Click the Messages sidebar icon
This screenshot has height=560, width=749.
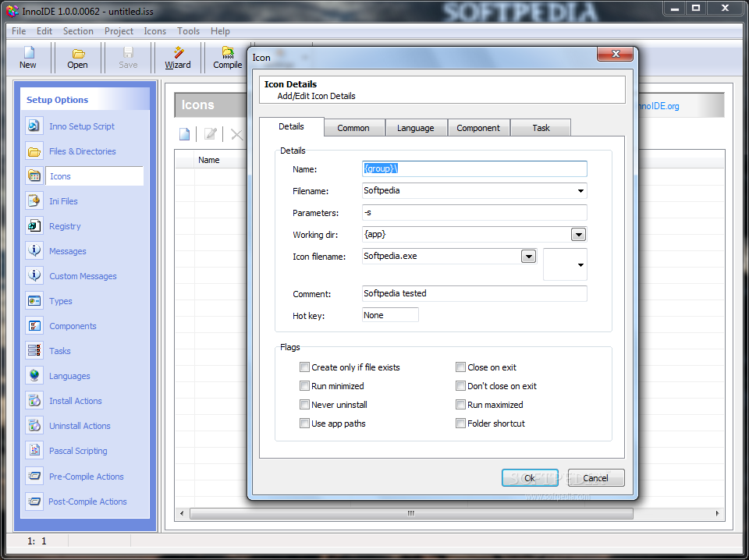[34, 250]
